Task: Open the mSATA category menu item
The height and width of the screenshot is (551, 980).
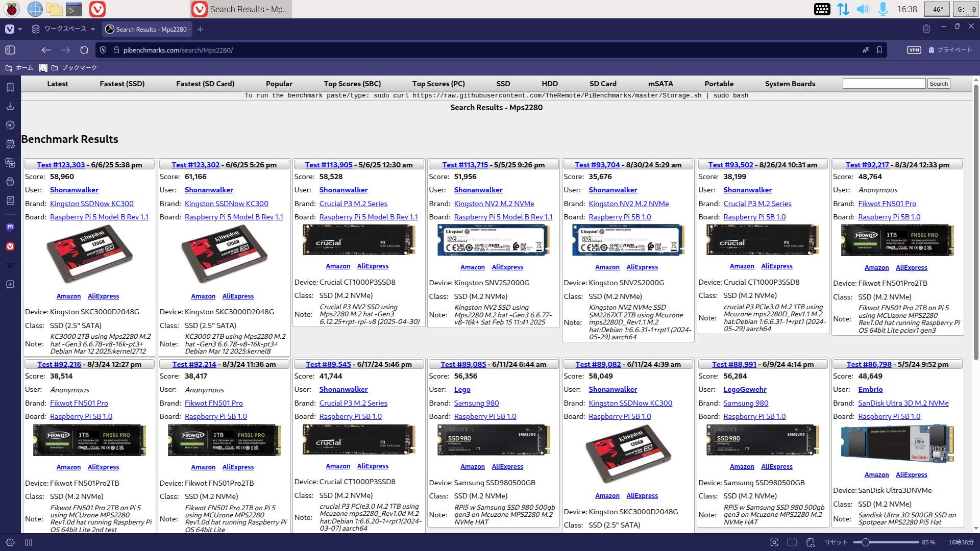Action: click(660, 84)
